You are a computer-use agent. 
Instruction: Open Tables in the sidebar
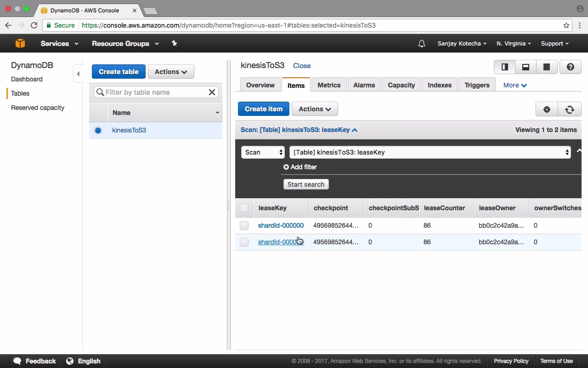point(20,93)
